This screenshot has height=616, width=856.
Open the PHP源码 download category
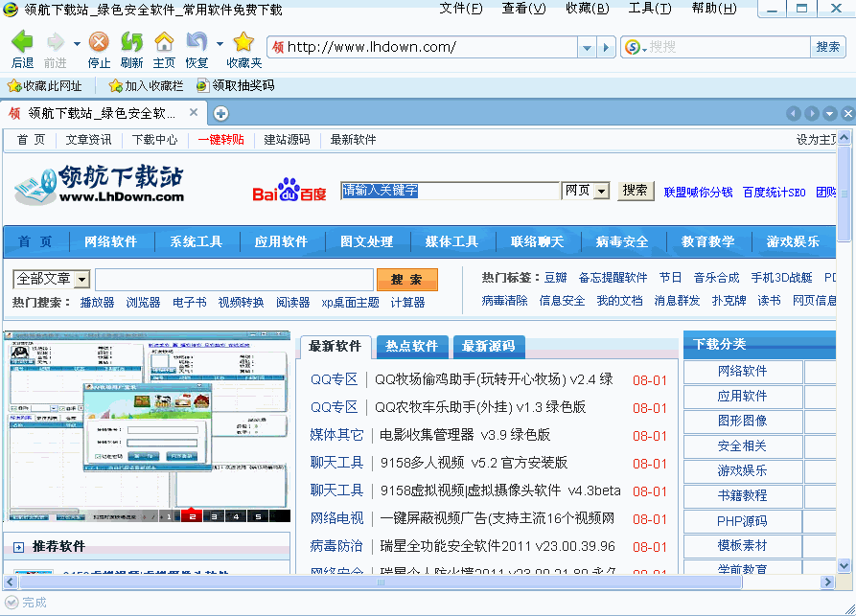click(x=743, y=521)
